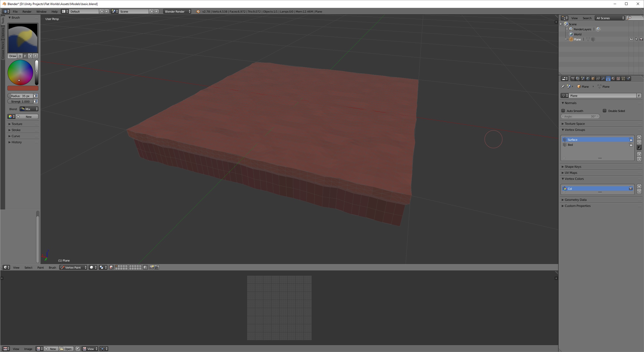644x352 pixels.
Task: Open the Texture properties checker icon
Action: 618,79
